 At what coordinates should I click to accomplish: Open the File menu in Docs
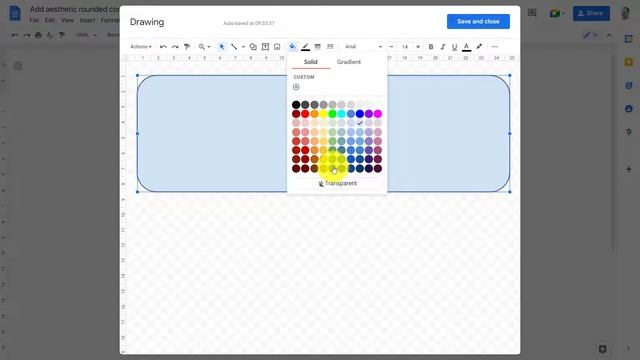click(x=34, y=20)
